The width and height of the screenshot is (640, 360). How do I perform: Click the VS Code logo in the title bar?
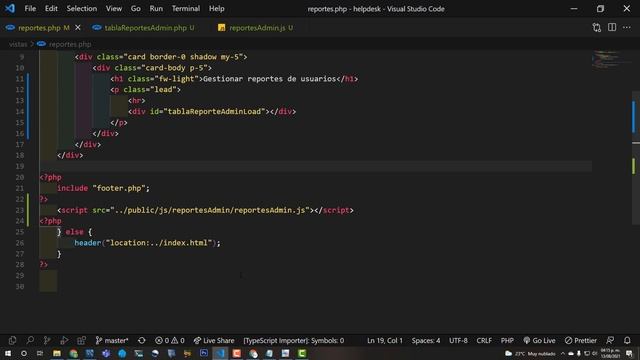click(x=10, y=8)
